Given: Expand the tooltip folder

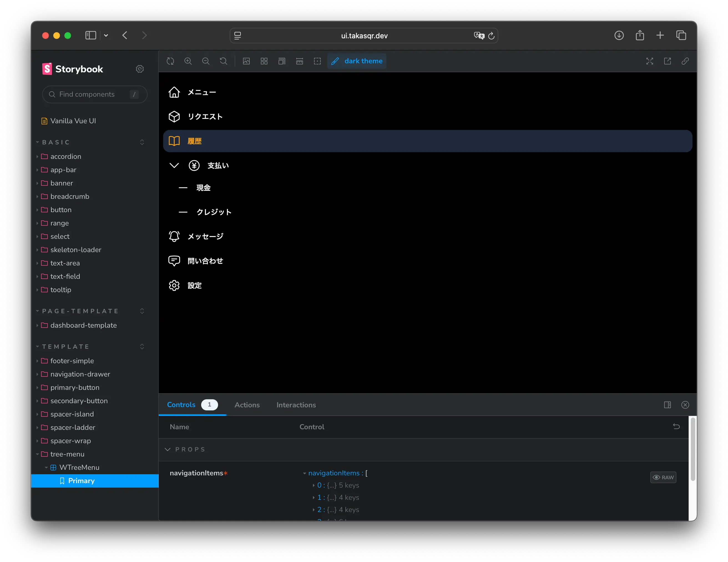Looking at the screenshot, I should (61, 290).
